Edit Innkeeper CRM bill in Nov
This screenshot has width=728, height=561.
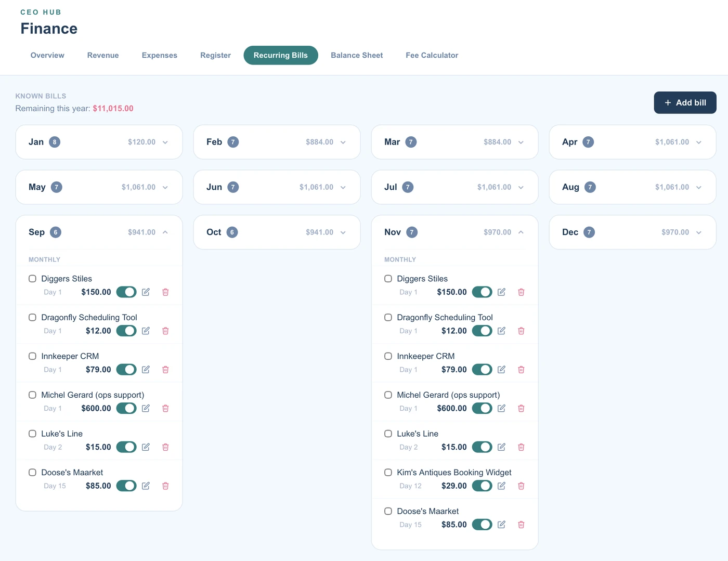(501, 370)
